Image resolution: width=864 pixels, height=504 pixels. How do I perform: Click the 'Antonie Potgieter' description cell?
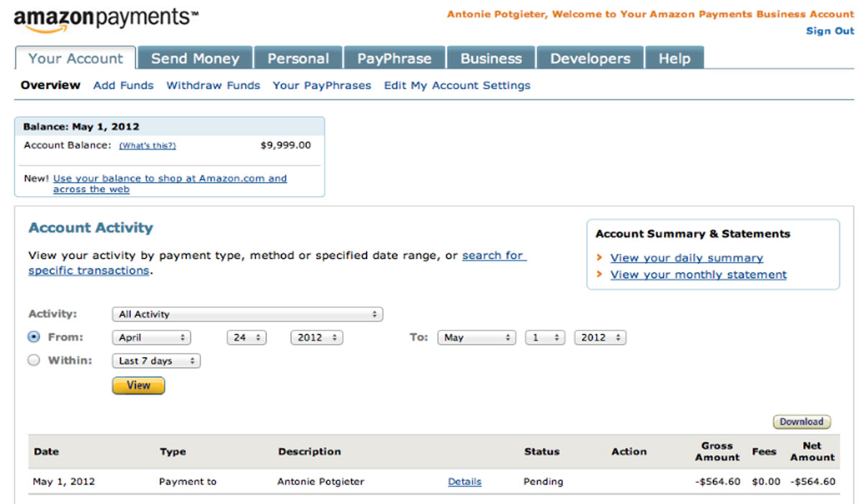pyautogui.click(x=321, y=482)
